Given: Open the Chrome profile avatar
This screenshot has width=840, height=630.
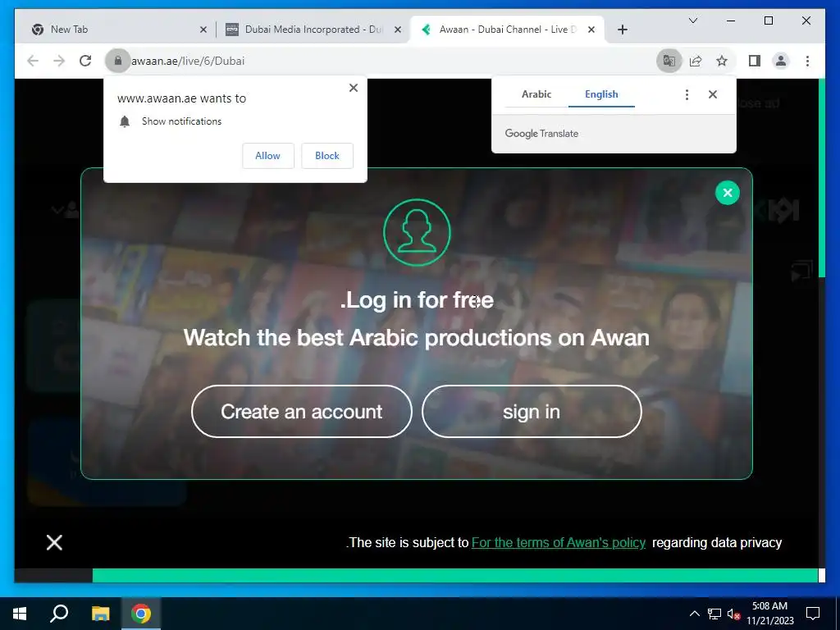Looking at the screenshot, I should click(781, 61).
